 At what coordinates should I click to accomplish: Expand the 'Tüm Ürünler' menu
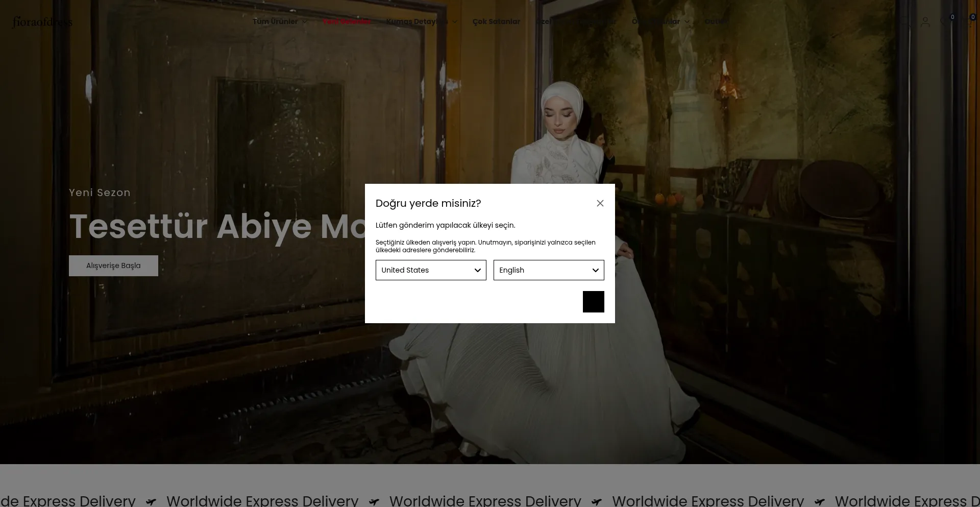[x=280, y=21]
